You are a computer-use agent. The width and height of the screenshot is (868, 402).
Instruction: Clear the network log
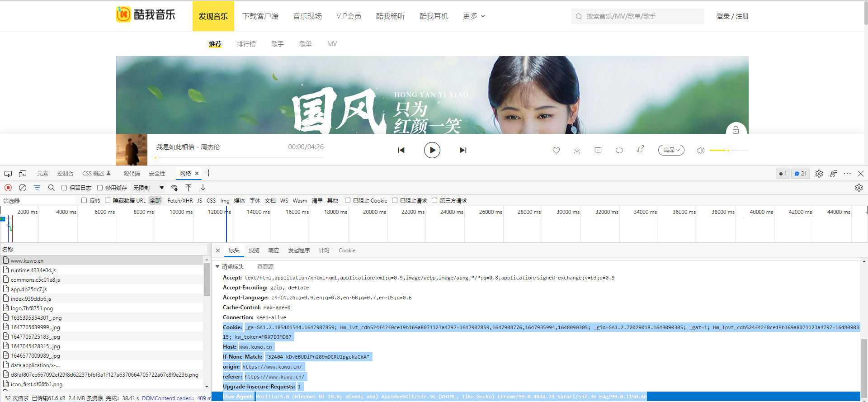point(23,188)
